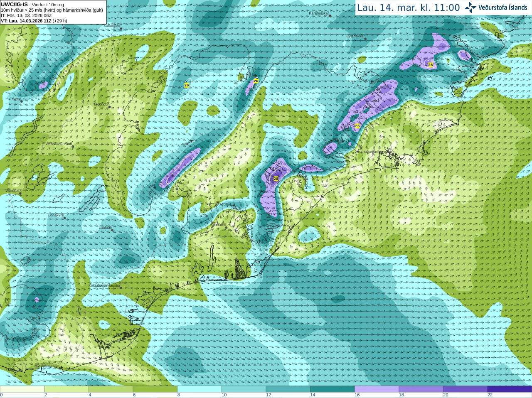Image resolution: width=532 pixels, height=398 pixels.
Task: Pick the 12–14 m/s legend swatch
Action: (x=288, y=389)
